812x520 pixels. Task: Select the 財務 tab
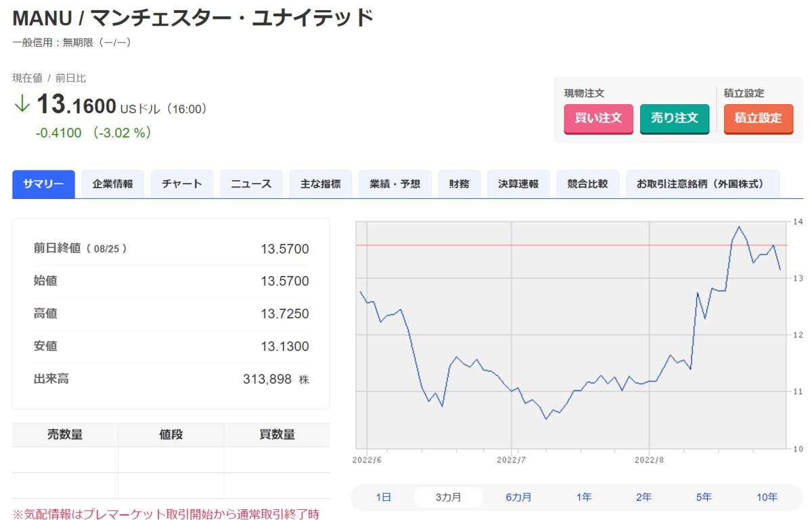(459, 184)
